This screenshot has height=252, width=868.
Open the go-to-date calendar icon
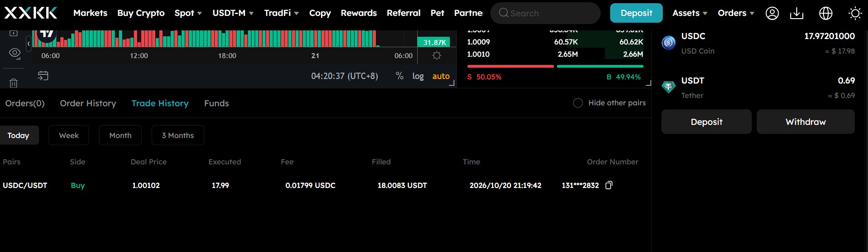43,76
